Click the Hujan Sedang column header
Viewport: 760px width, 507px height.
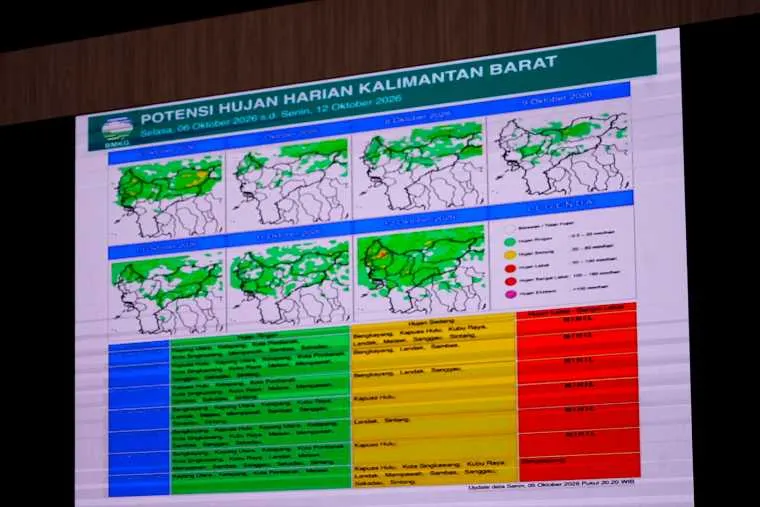pos(432,321)
